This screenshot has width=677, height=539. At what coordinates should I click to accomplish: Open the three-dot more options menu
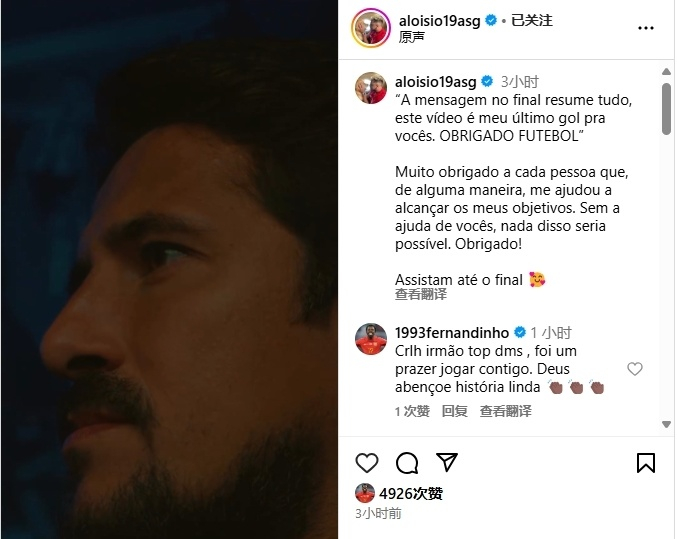pos(646,28)
